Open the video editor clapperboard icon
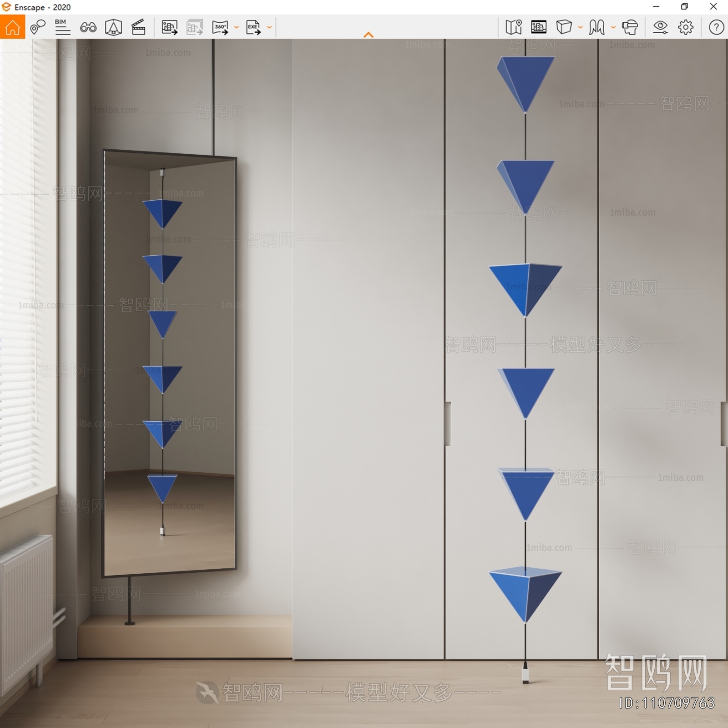 click(138, 27)
